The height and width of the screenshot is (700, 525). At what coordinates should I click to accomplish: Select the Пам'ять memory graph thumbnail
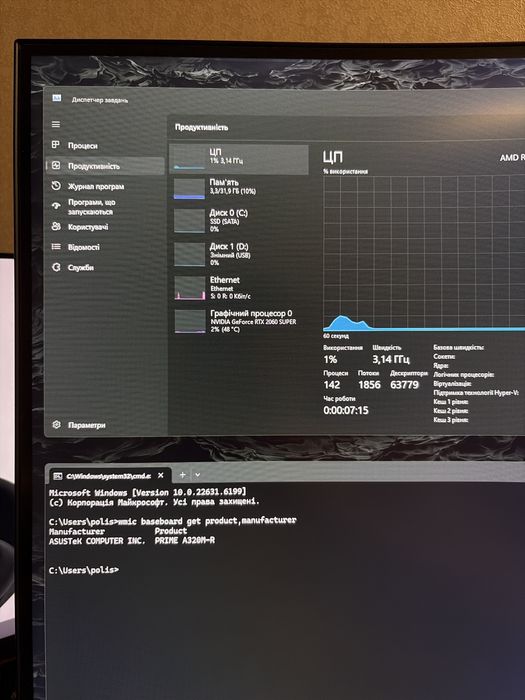(189, 189)
